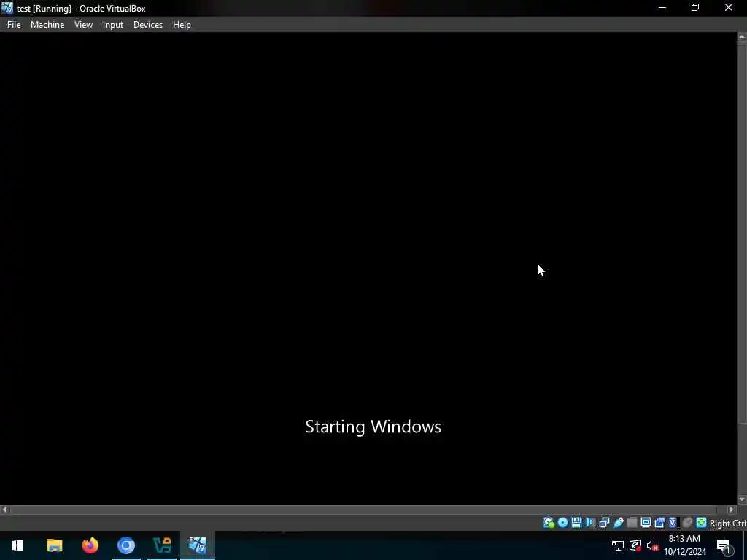Click the mouse integration indicator icon
This screenshot has height=560, width=747.
click(687, 523)
